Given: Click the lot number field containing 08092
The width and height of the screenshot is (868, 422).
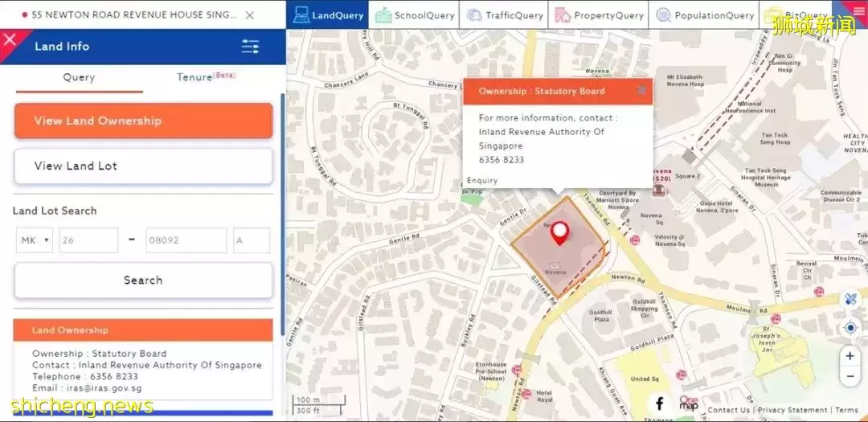Looking at the screenshot, I should 186,240.
